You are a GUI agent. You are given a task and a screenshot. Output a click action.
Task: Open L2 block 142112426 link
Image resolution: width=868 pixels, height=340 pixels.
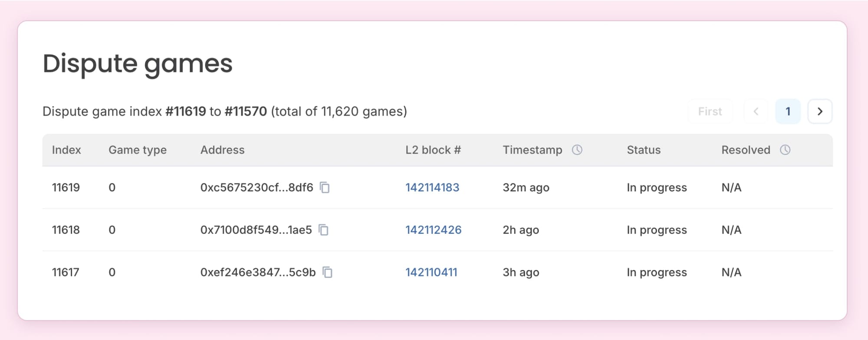click(434, 230)
